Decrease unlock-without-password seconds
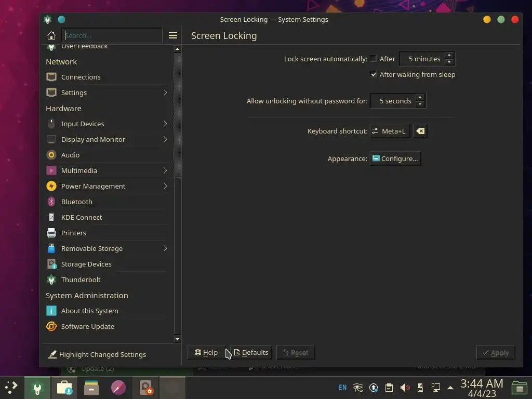The height and width of the screenshot is (399, 532). click(x=420, y=104)
